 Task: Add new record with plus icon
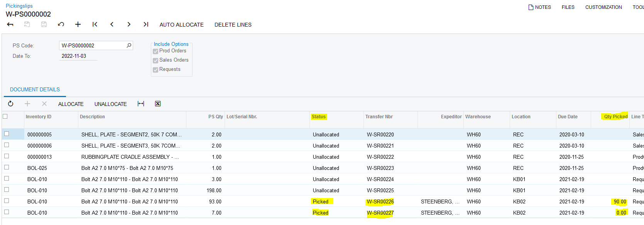78,25
